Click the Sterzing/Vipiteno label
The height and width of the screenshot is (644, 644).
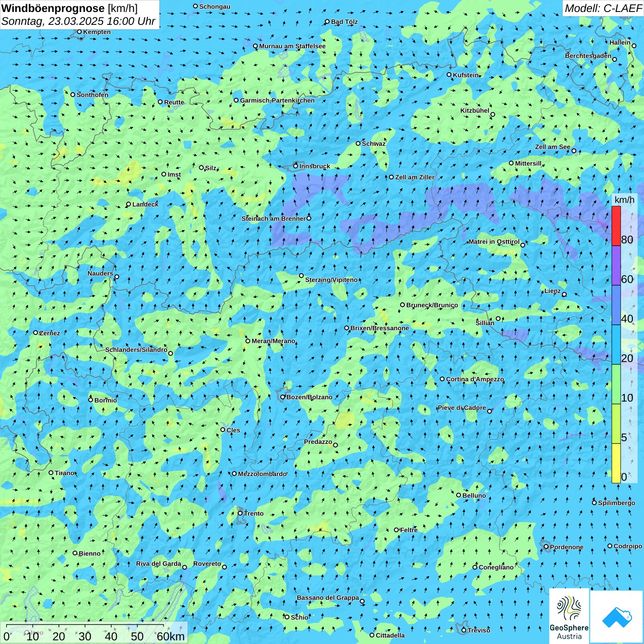[331, 280]
